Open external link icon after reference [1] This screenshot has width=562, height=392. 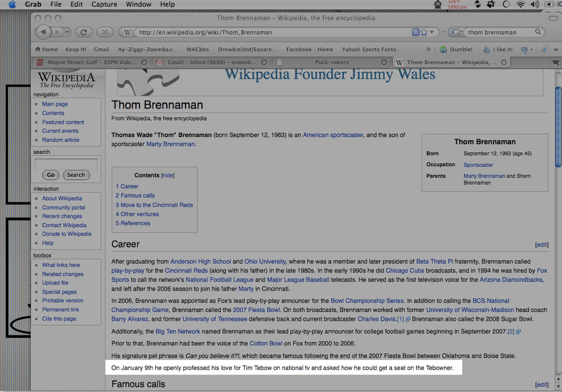(408, 319)
